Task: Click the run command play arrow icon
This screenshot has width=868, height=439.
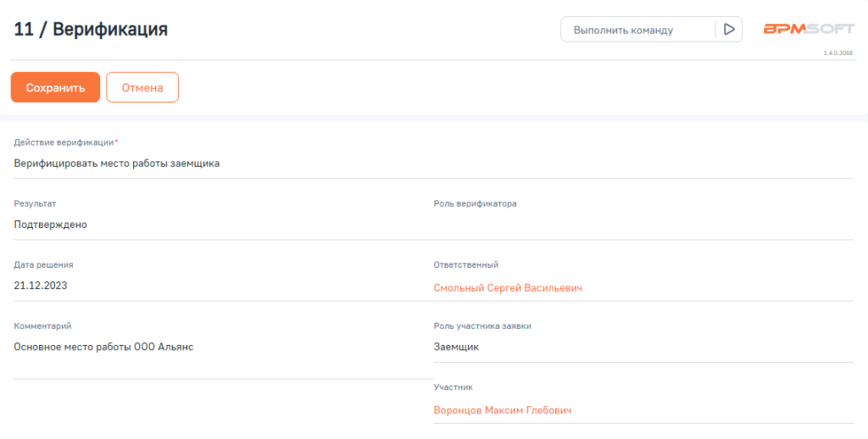Action: [x=728, y=30]
